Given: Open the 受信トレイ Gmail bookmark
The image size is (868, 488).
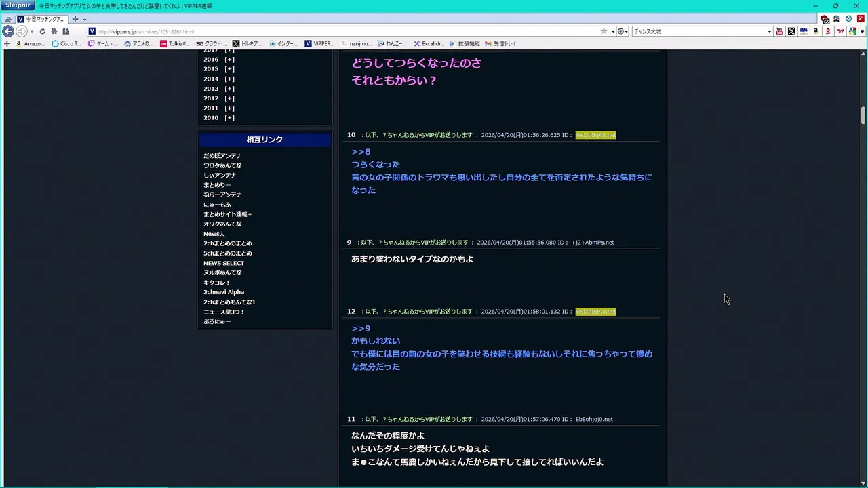Looking at the screenshot, I should 500,43.
